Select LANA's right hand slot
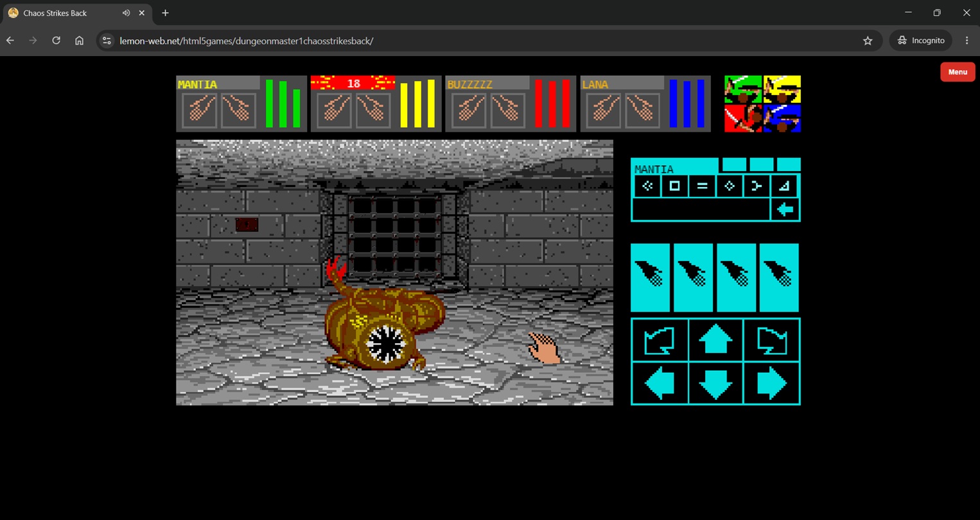 coord(640,110)
